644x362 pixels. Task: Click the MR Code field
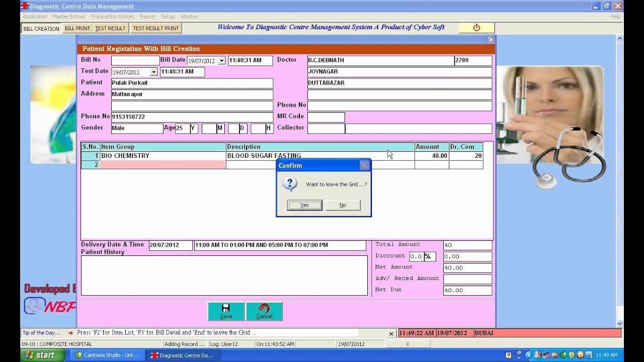tap(326, 117)
